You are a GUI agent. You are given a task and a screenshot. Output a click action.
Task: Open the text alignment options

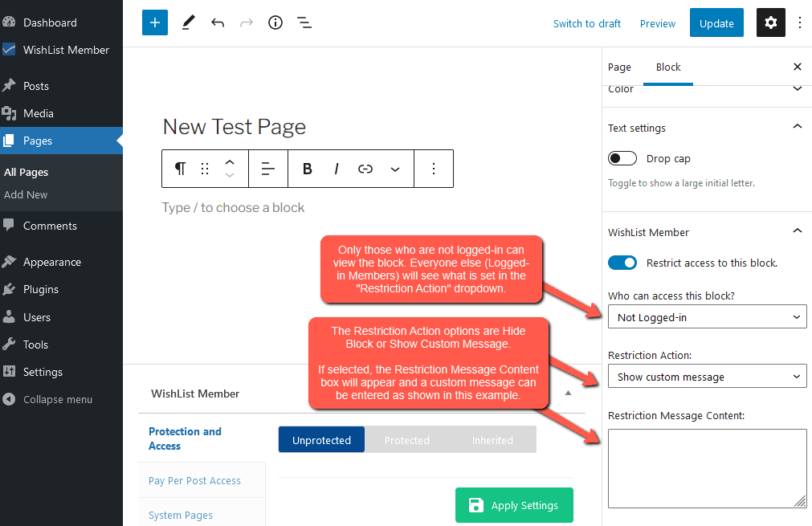pyautogui.click(x=267, y=169)
